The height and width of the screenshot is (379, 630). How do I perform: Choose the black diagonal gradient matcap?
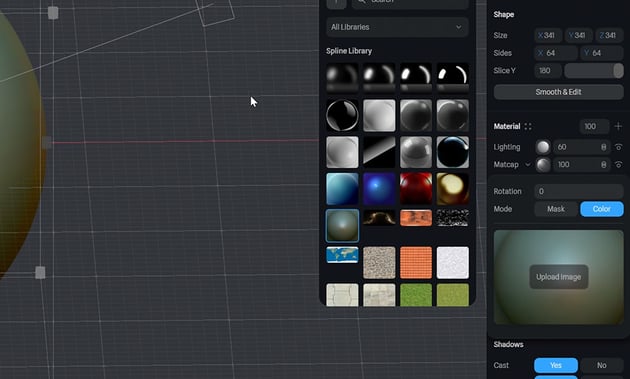379,152
